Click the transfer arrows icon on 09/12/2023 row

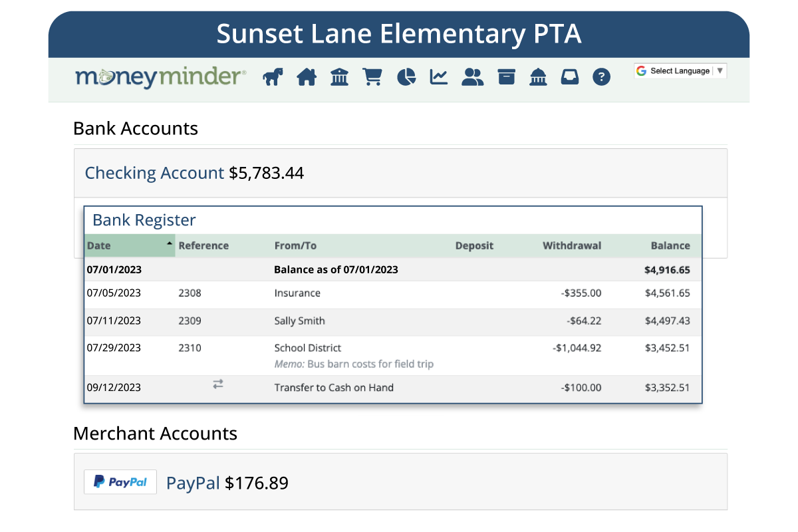point(218,384)
